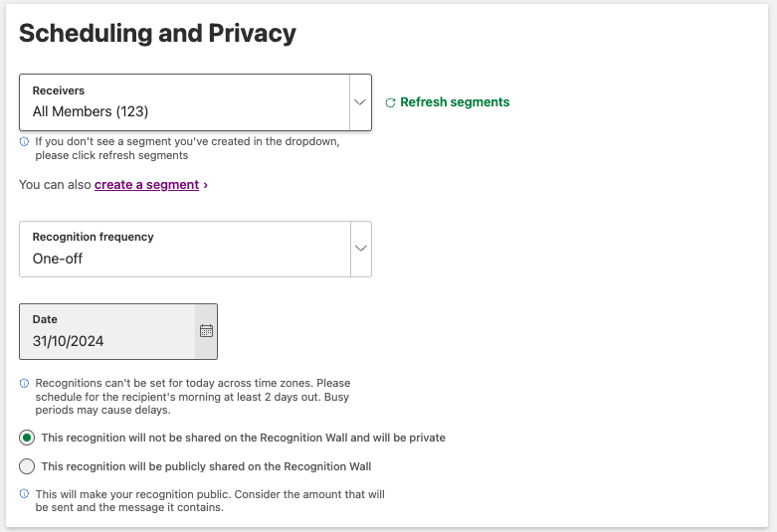Expand the Receivers dropdown chevron
777x532 pixels.
click(360, 101)
